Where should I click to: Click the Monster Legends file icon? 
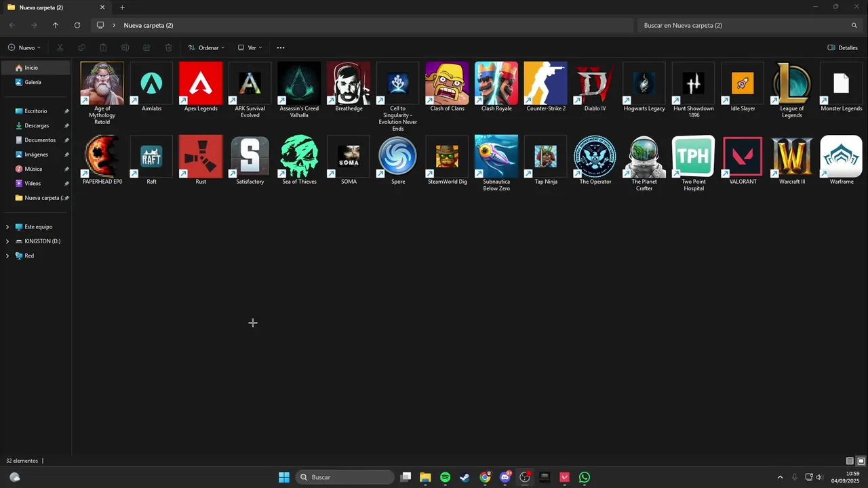point(842,83)
